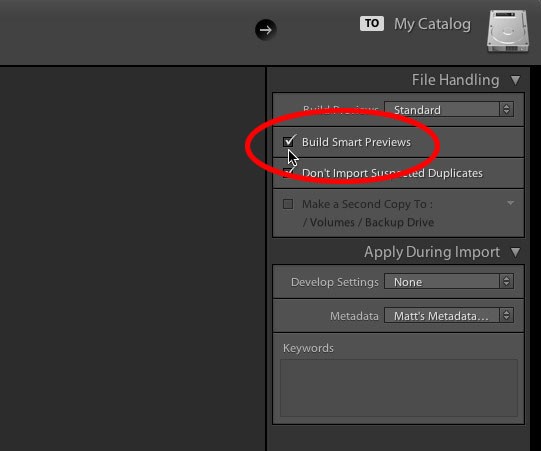Click the black circular arrow icon
Viewport: 541px width, 451px height.
point(266,30)
